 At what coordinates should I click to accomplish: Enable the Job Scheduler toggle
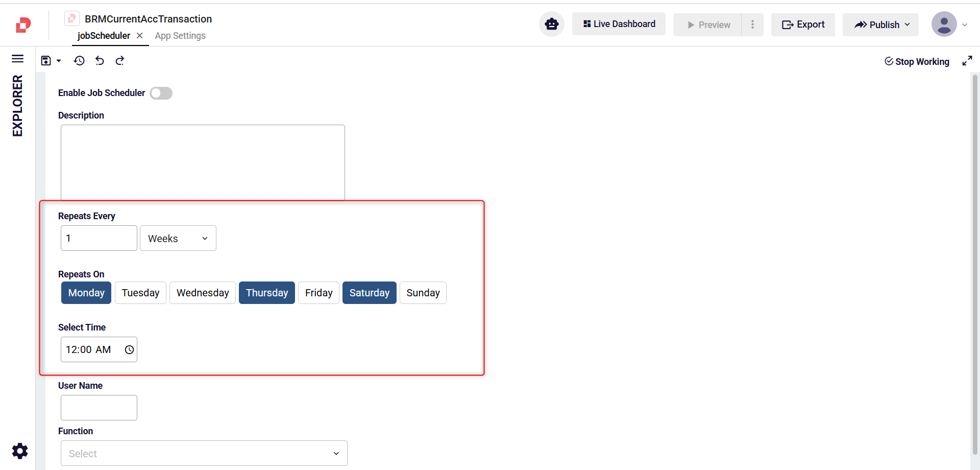(161, 93)
